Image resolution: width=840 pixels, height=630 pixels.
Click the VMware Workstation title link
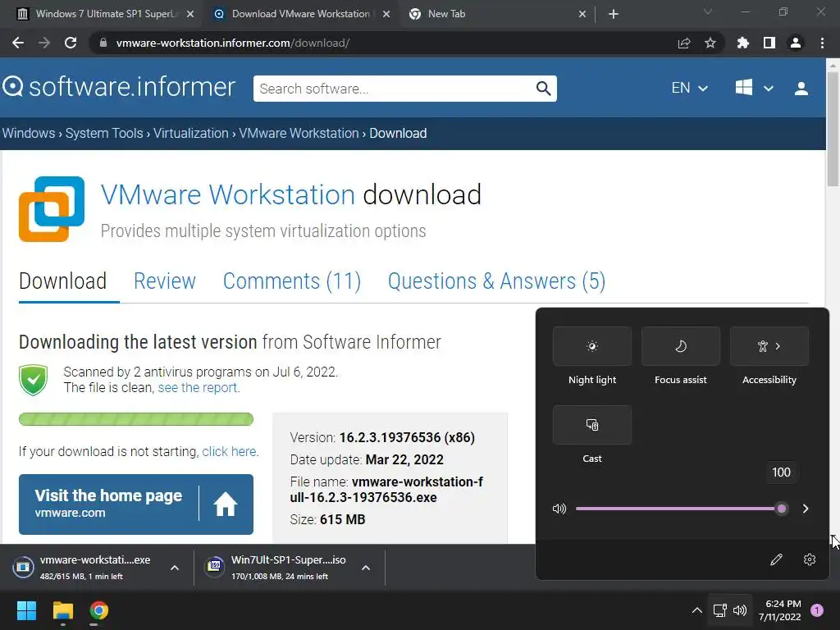click(228, 194)
